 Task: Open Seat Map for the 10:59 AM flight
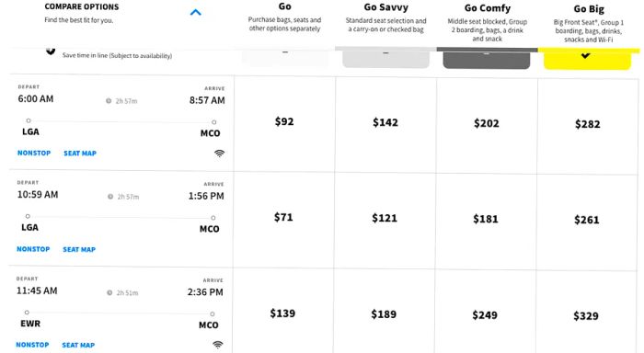[x=79, y=249]
